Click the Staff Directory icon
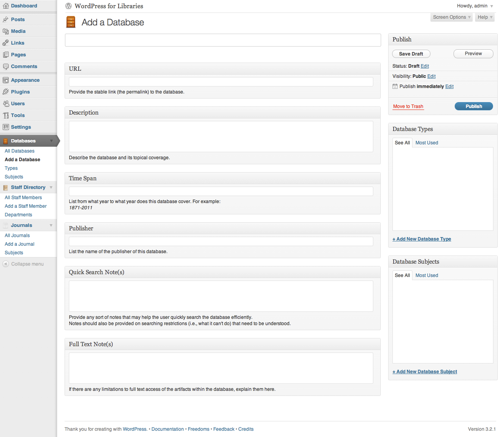The image size is (504, 437). pos(5,187)
